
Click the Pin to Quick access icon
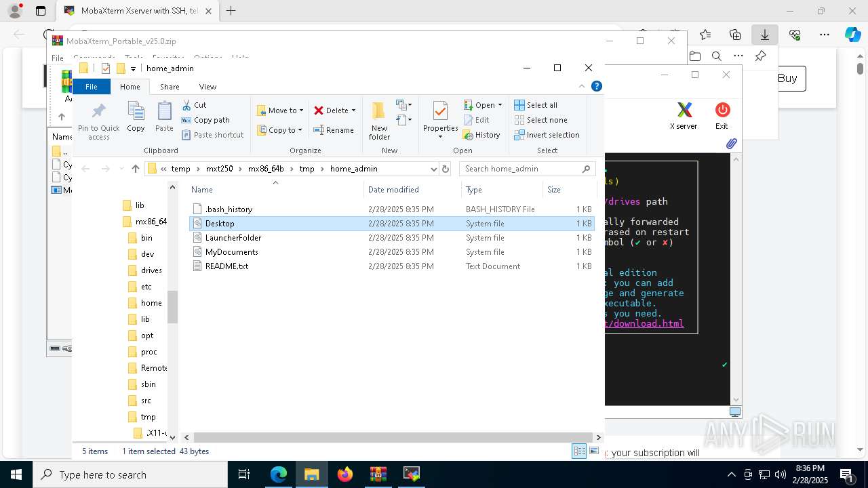(x=99, y=111)
